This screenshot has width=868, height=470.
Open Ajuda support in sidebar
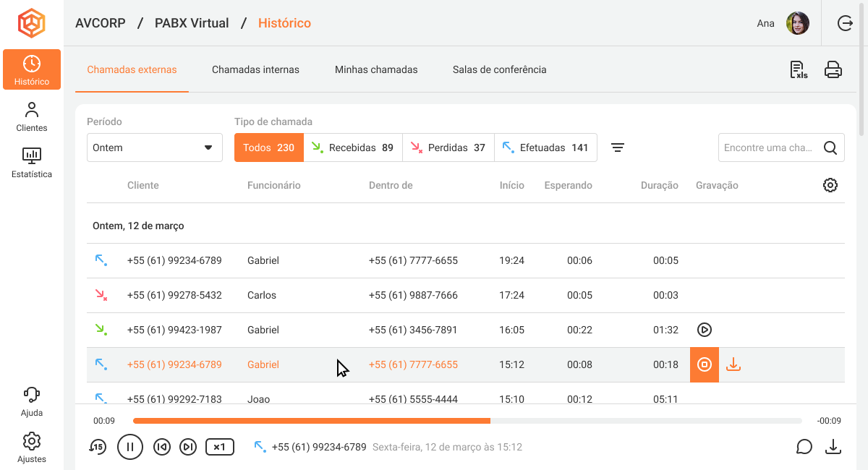click(x=32, y=401)
